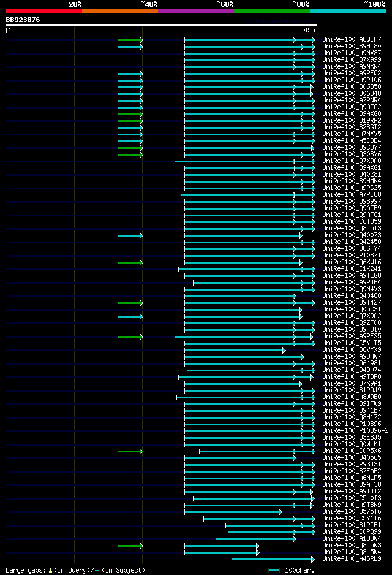Open the UniRef100_A9NV87 entry
The image size is (392, 575).
[352, 53]
